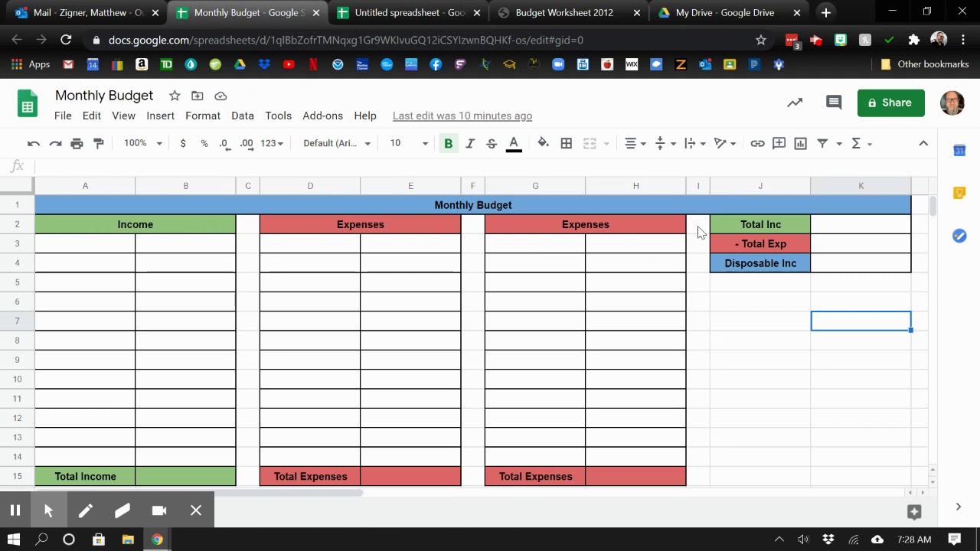Open the fill color picker
The width and height of the screenshot is (980, 551).
(543, 143)
